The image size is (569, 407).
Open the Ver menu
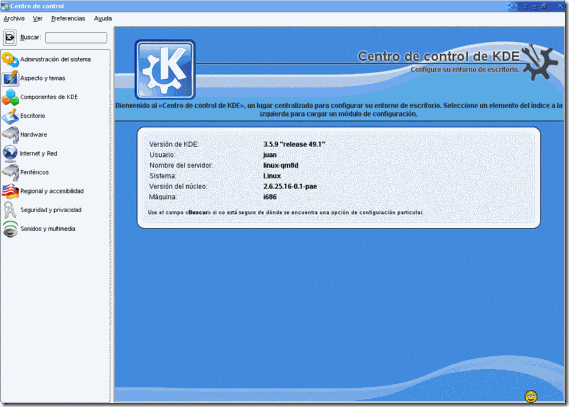click(x=37, y=18)
